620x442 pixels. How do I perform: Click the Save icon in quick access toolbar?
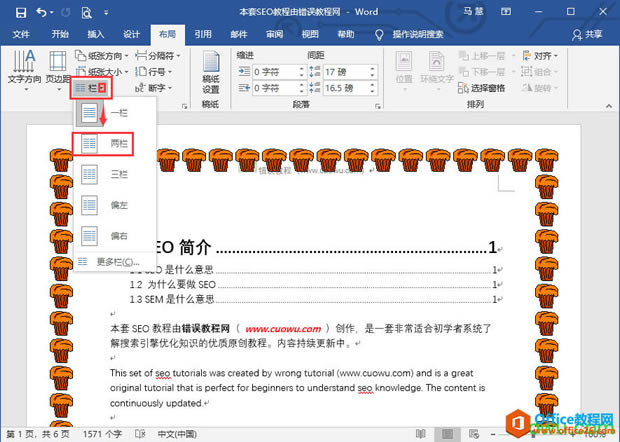pyautogui.click(x=21, y=13)
